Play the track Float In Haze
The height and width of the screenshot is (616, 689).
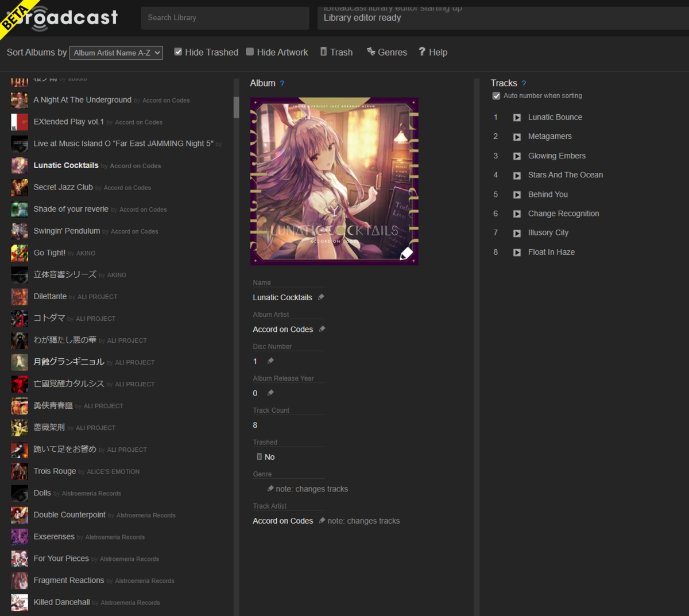point(517,252)
